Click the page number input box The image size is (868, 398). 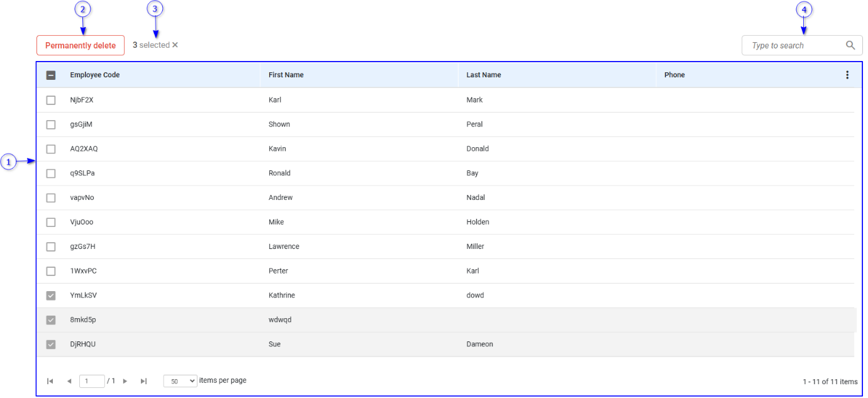pyautogui.click(x=92, y=381)
